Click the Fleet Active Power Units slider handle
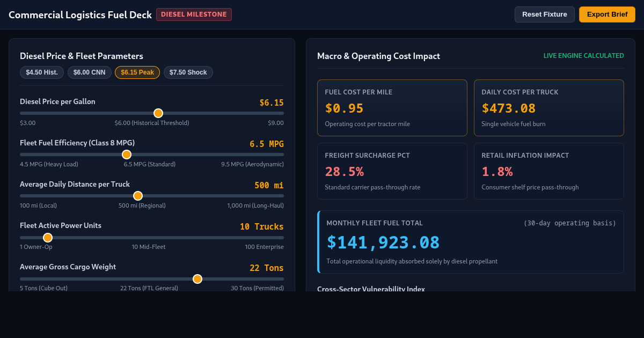Viewport: 644px width, 338px height. (x=48, y=238)
